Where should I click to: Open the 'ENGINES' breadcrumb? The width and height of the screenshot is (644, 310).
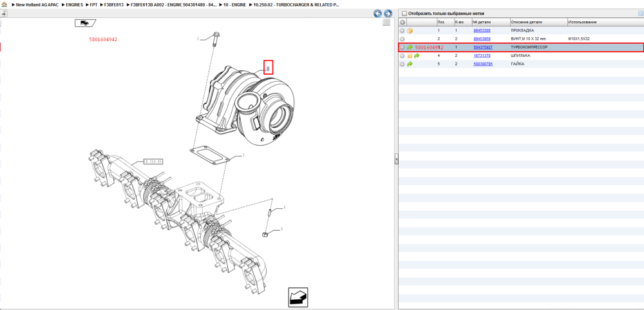tap(74, 4)
